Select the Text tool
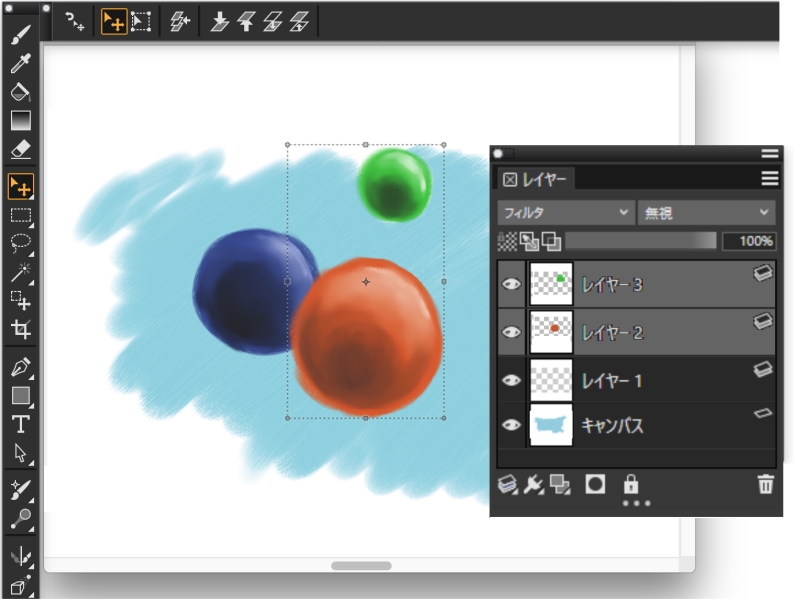The width and height of the screenshot is (808, 600). pyautogui.click(x=20, y=424)
